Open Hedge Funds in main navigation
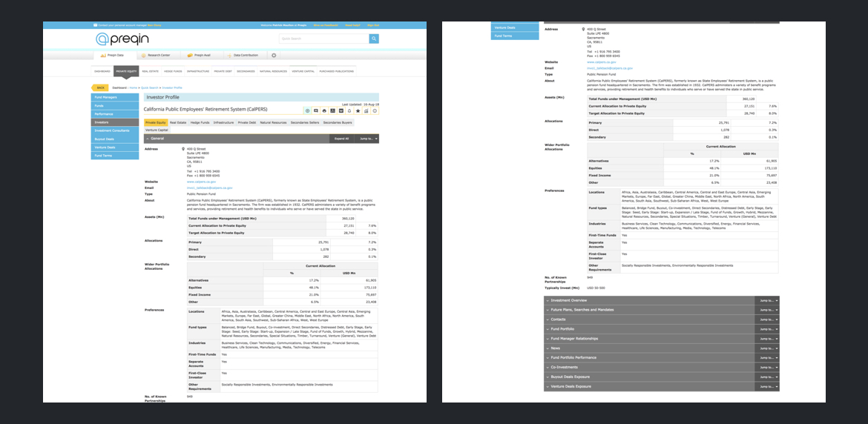 click(173, 72)
